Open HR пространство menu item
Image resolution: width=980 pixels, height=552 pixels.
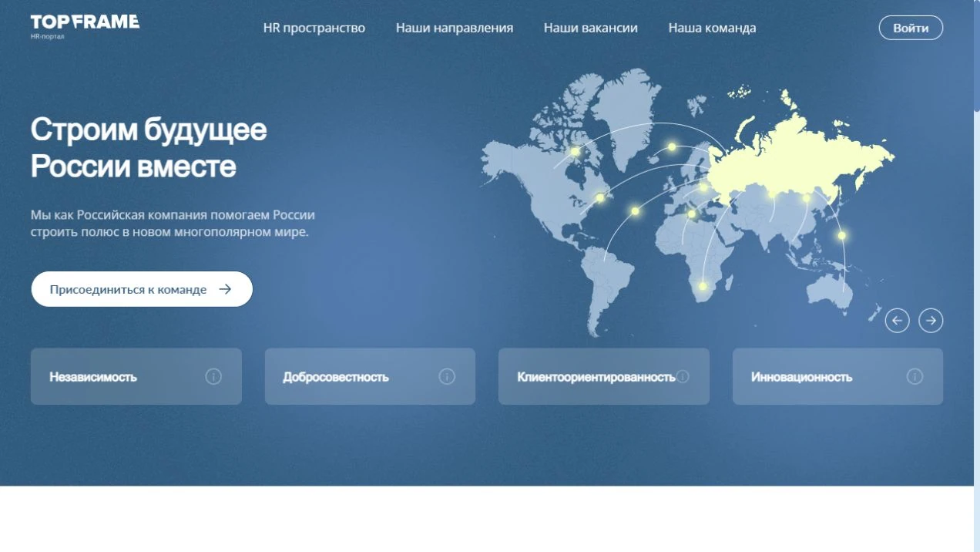pyautogui.click(x=314, y=28)
